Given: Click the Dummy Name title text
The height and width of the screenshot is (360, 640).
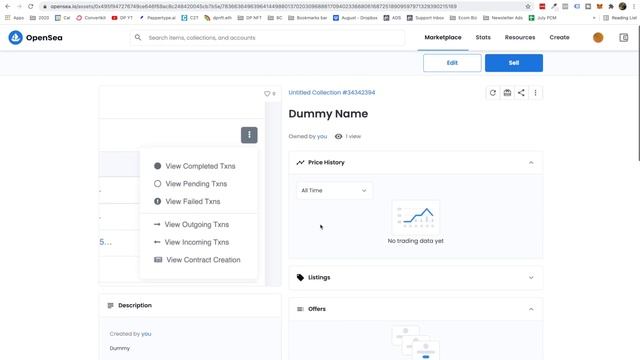Looking at the screenshot, I should (x=328, y=114).
